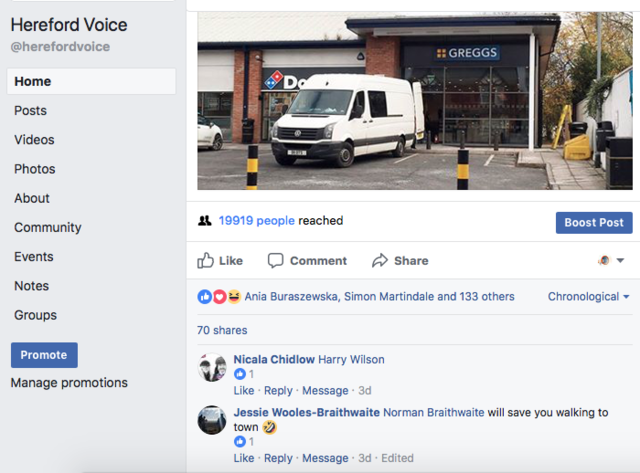Open the Photos page section
The height and width of the screenshot is (473, 640).
click(x=35, y=169)
